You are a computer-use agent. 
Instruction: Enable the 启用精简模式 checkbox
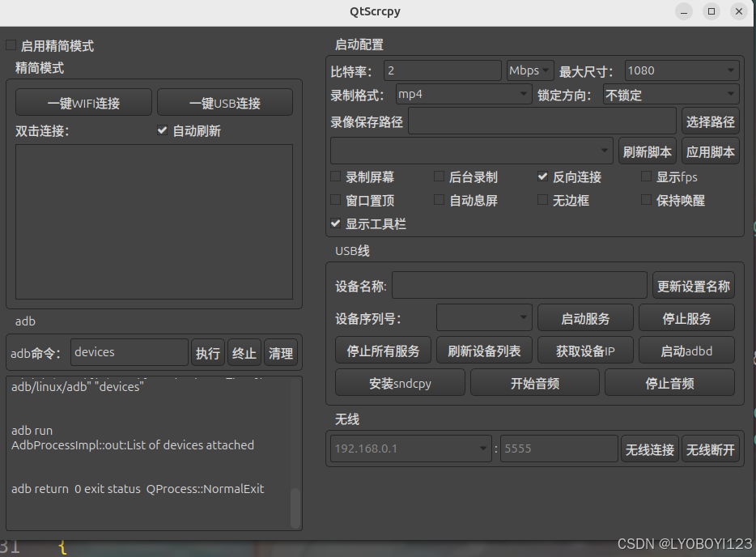pyautogui.click(x=11, y=45)
